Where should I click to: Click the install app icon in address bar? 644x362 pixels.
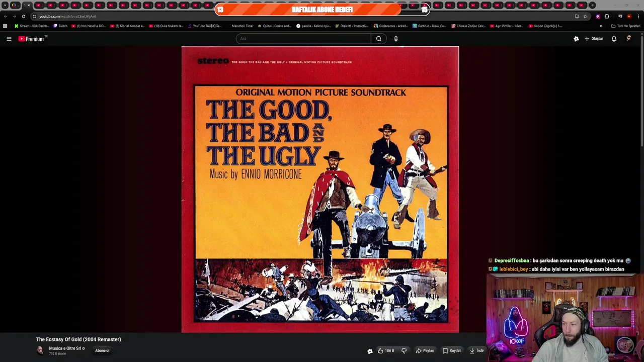[x=577, y=16]
